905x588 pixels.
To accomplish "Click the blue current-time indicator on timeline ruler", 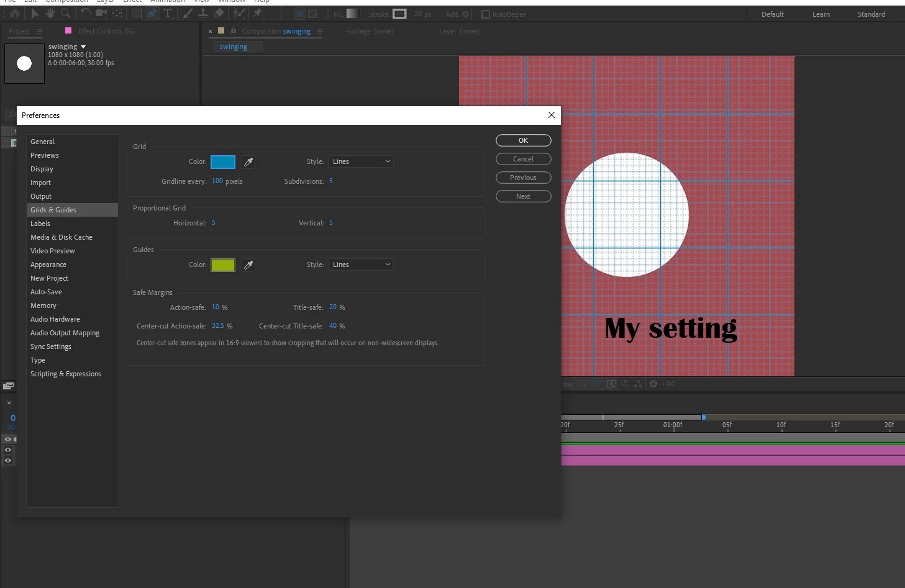I will (x=703, y=417).
